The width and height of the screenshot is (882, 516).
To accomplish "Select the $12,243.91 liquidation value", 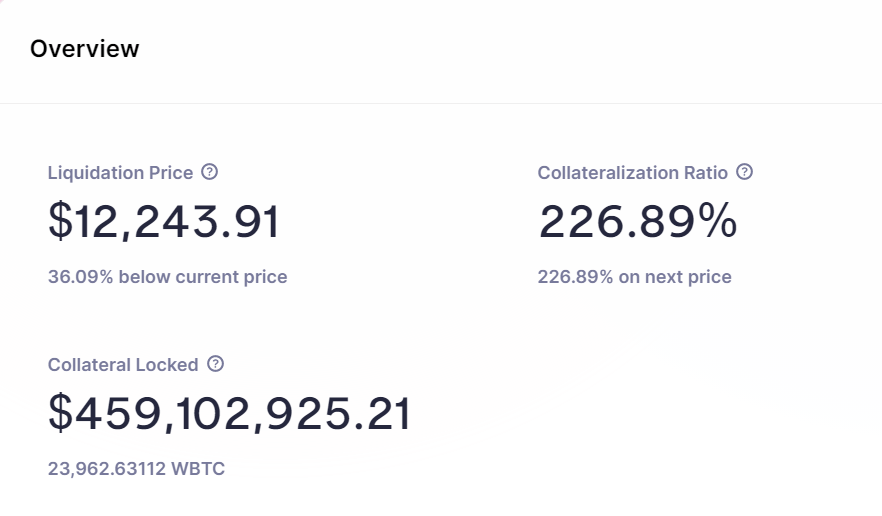I will tap(164, 222).
